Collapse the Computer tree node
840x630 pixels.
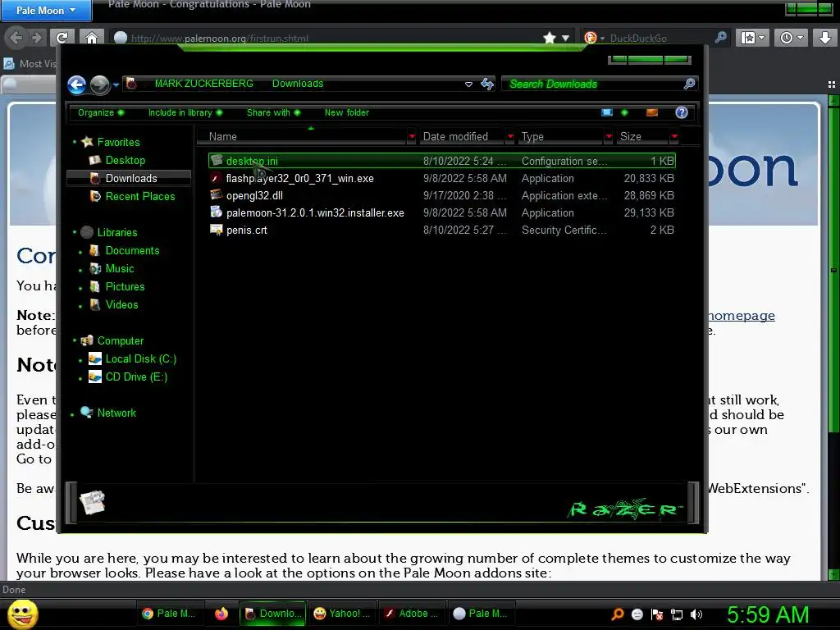(x=75, y=340)
